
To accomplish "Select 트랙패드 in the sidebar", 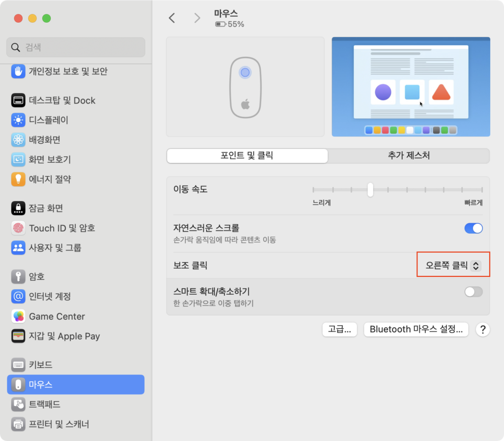I will (76, 405).
